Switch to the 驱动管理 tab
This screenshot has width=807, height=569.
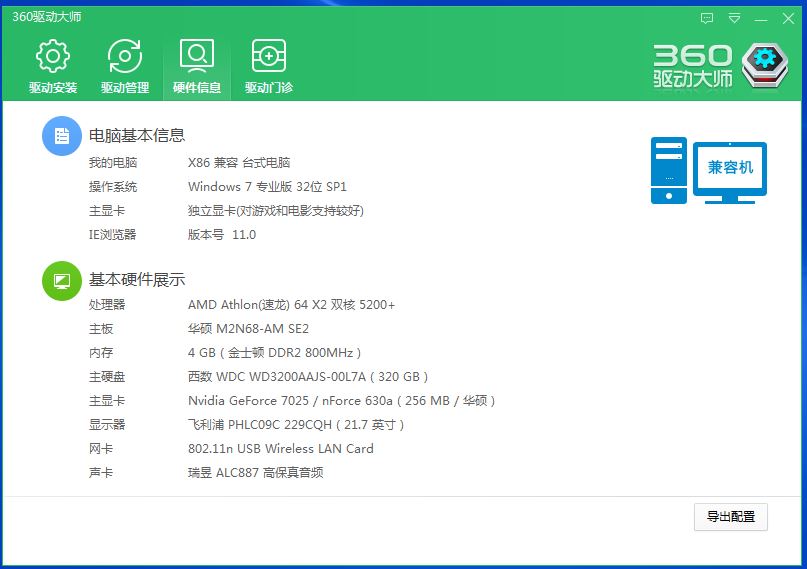[x=125, y=58]
